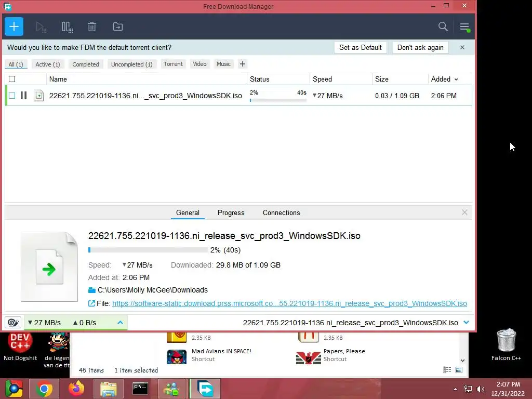Sort downloads by Status column header
Viewport: 532px width, 399px height.
pos(278,79)
